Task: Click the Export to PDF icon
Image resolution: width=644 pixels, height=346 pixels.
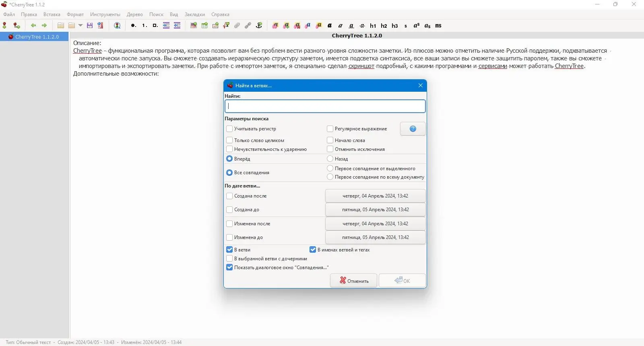Action: pyautogui.click(x=101, y=25)
